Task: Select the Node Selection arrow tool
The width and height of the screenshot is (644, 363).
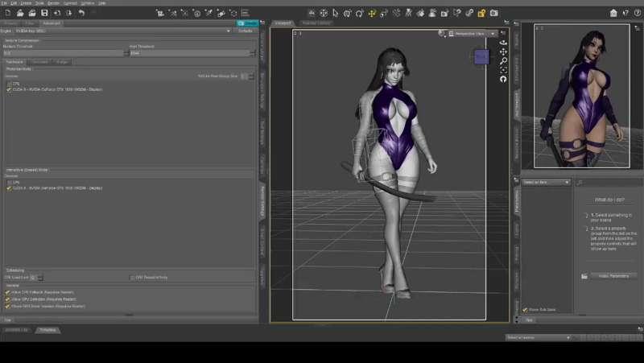Action: (x=336, y=13)
